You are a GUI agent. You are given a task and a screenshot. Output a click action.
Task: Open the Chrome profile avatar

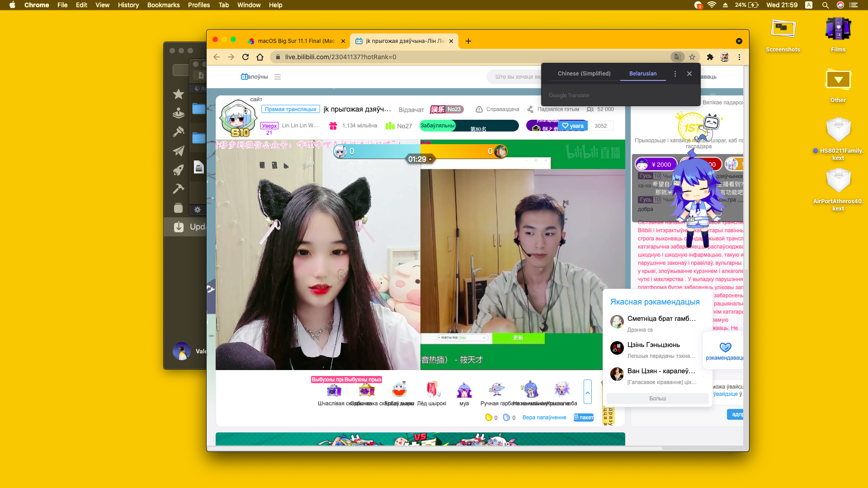pyautogui.click(x=725, y=57)
